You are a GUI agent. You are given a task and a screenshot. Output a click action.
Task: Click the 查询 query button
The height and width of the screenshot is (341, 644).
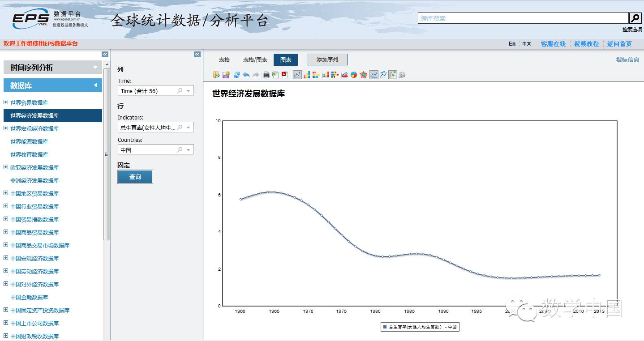[135, 177]
